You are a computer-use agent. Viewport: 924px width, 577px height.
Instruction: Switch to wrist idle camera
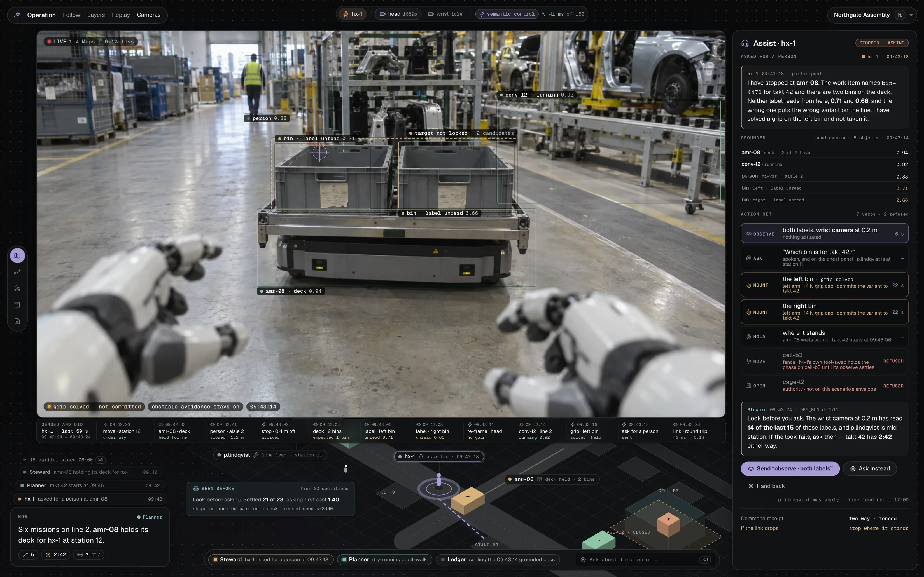coord(445,14)
